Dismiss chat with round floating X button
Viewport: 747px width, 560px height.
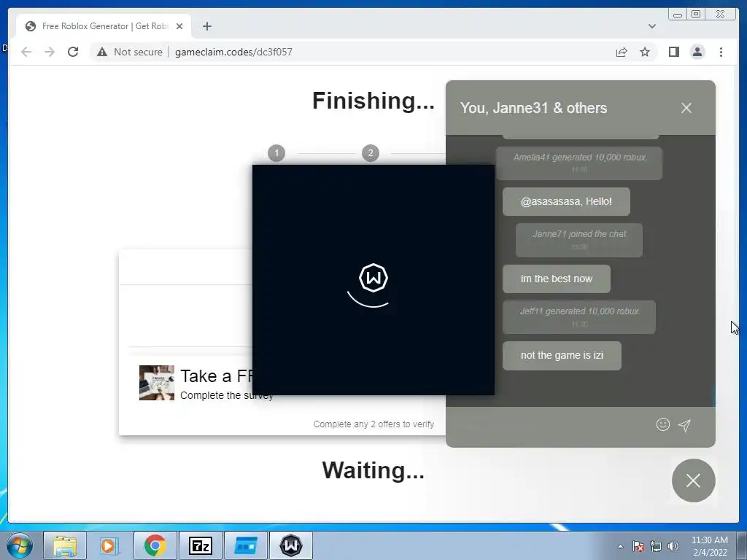point(693,481)
